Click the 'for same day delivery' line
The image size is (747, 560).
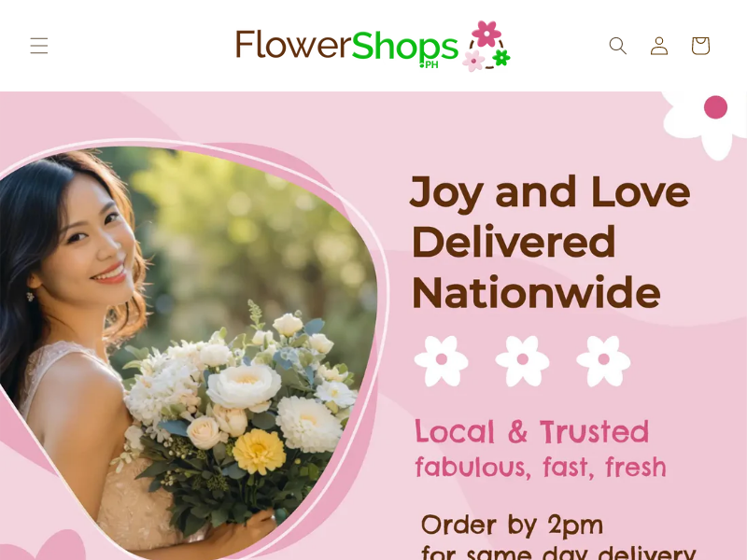[558, 553]
